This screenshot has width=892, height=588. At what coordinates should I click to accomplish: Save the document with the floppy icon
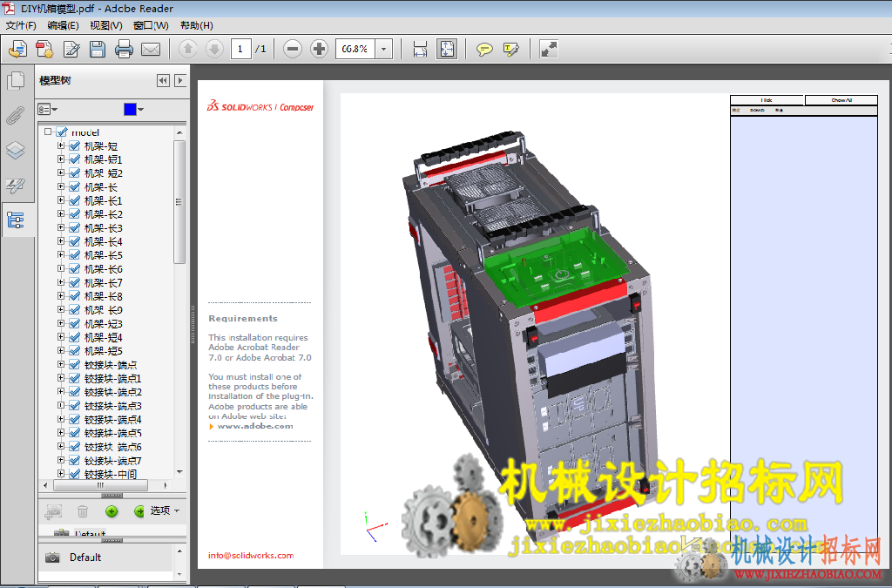coord(98,50)
